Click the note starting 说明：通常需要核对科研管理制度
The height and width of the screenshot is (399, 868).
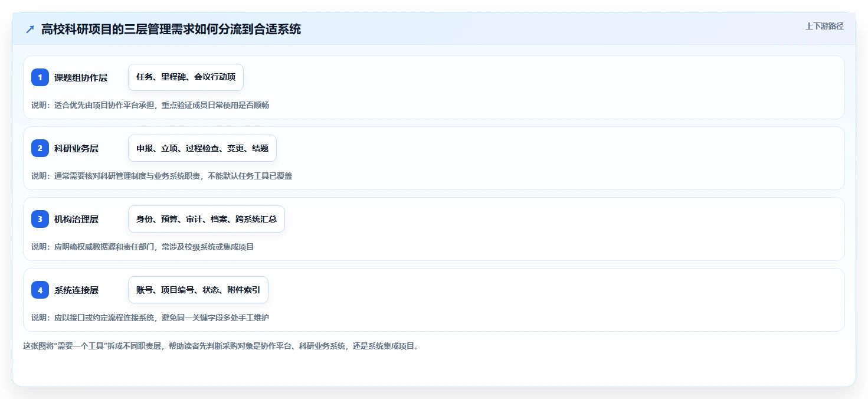tap(162, 176)
